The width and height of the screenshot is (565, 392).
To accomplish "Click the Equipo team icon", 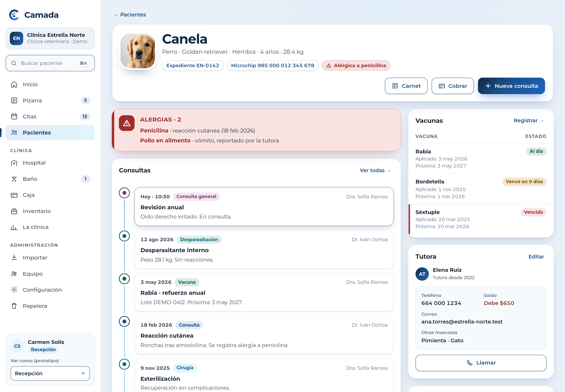I will [x=14, y=274].
